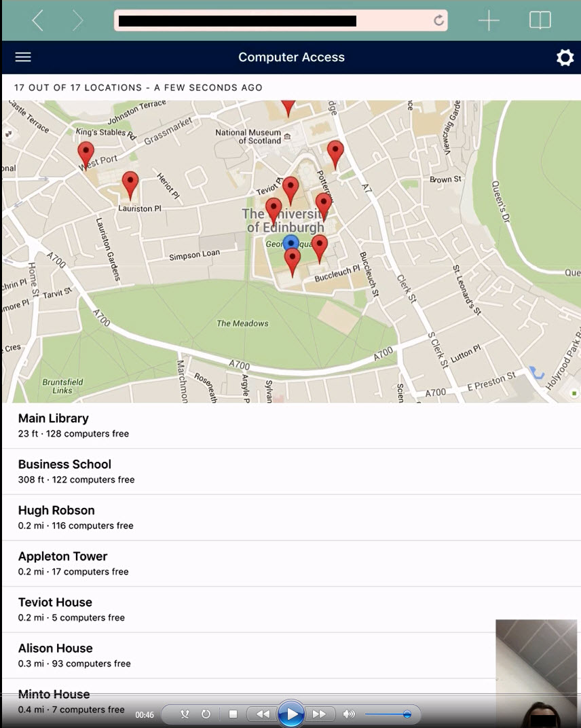
Task: Click the browser address bar
Action: coord(281,20)
